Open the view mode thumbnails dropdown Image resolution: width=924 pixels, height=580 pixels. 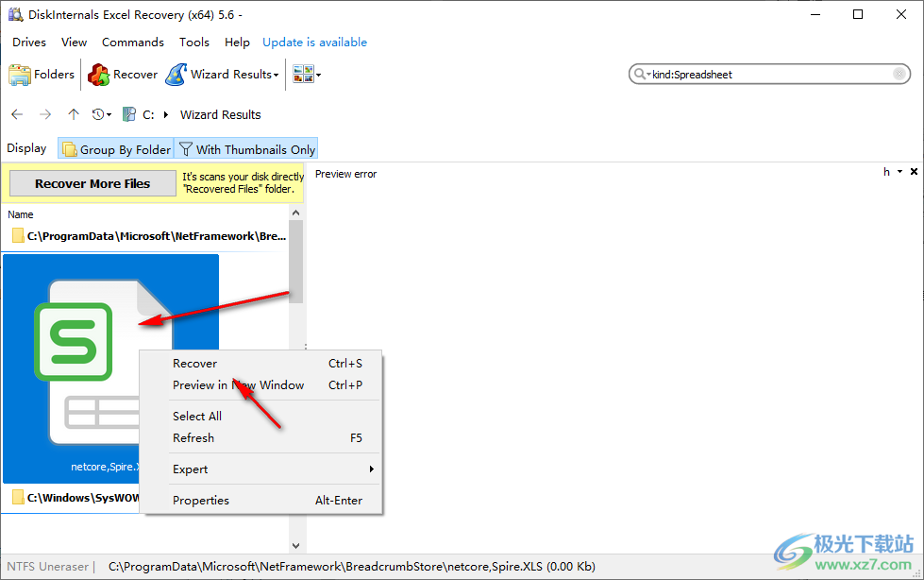click(x=307, y=75)
